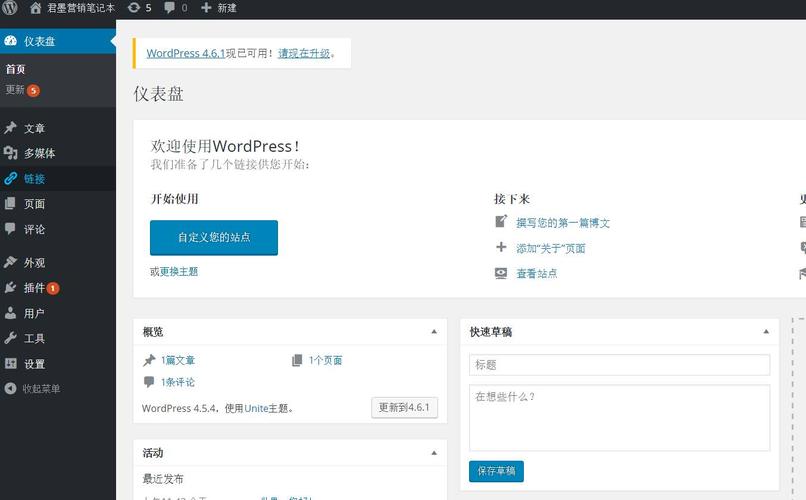Click the plus icon beside 新建
The height and width of the screenshot is (500, 806).
tap(206, 8)
